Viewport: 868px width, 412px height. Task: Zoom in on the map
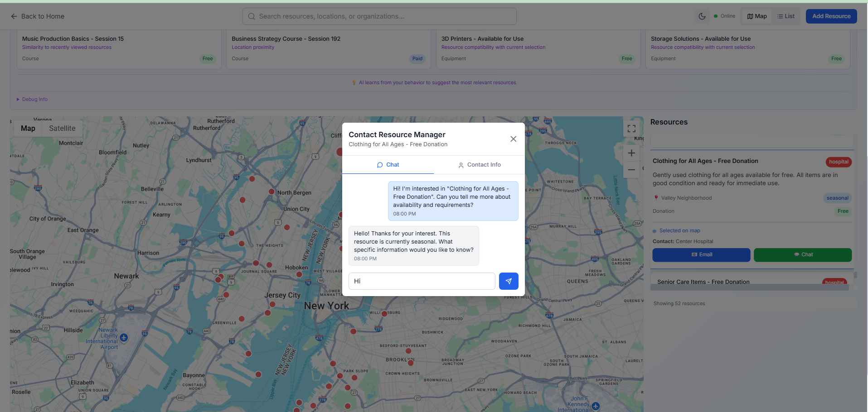tap(631, 153)
